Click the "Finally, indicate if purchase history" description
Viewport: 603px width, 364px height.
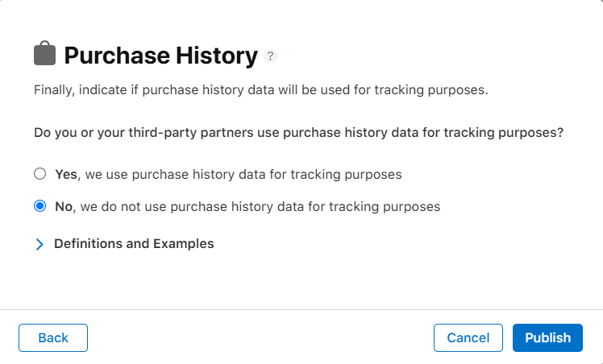pos(261,89)
